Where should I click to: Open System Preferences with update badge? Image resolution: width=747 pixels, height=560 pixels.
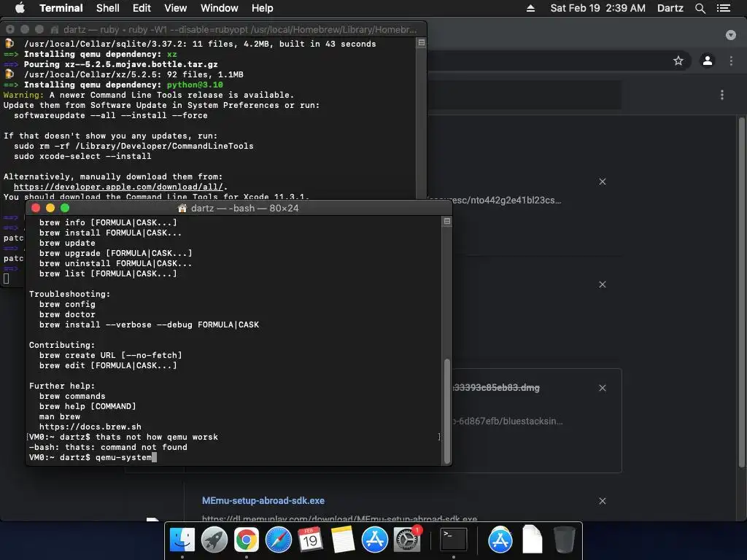point(407,540)
